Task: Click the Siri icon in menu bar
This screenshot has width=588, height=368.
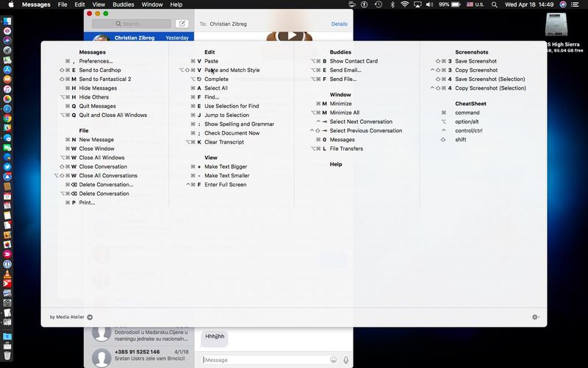Action: (562, 4)
